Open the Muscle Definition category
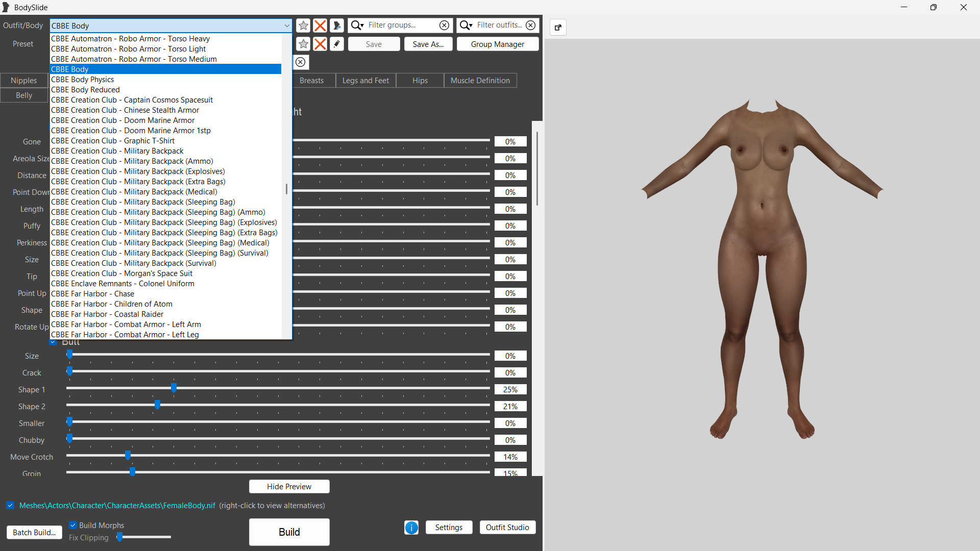980x551 pixels. tap(480, 81)
